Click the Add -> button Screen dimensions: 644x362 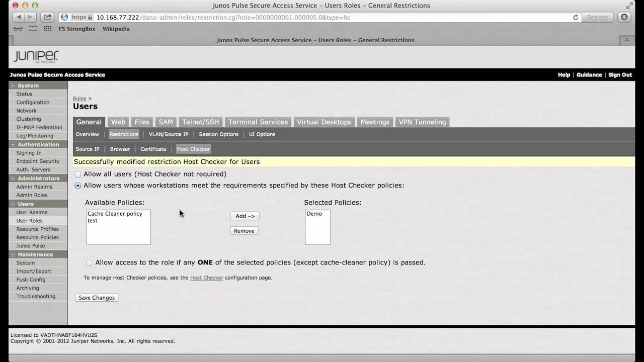[x=245, y=216]
